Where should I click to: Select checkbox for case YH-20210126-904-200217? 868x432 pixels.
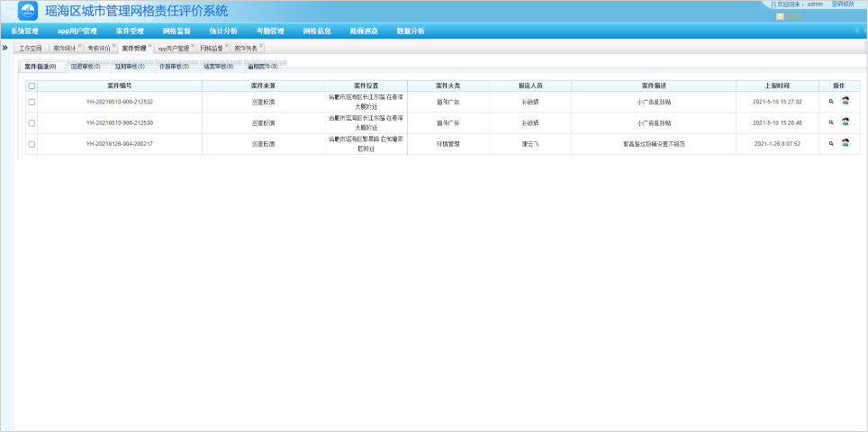(32, 144)
